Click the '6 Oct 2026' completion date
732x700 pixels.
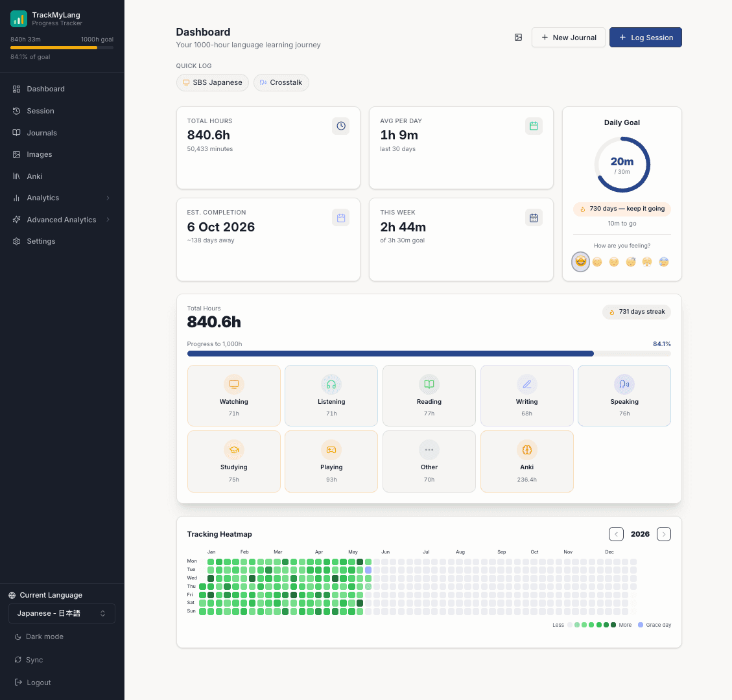(221, 227)
